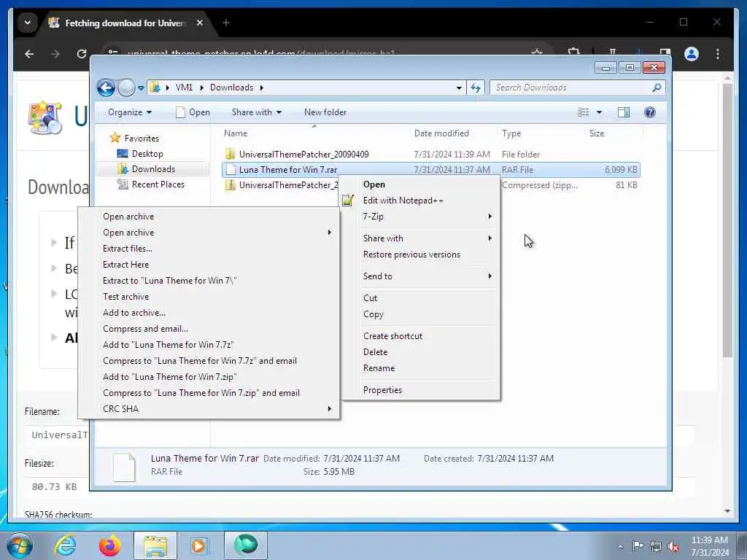Open Firefox from the taskbar
Viewport: 747px width, 560px height.
coord(109,545)
